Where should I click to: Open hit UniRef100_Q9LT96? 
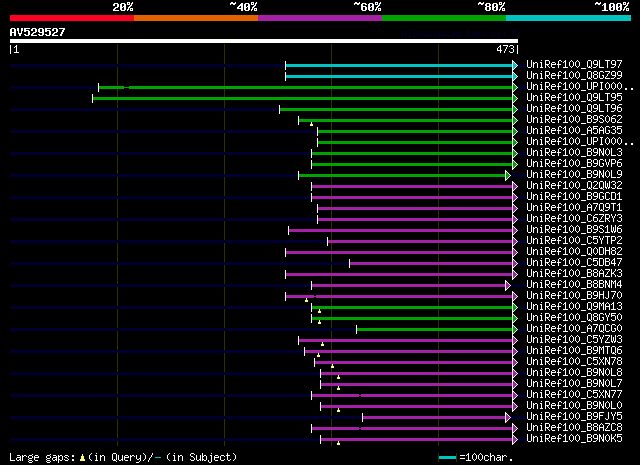coord(574,109)
